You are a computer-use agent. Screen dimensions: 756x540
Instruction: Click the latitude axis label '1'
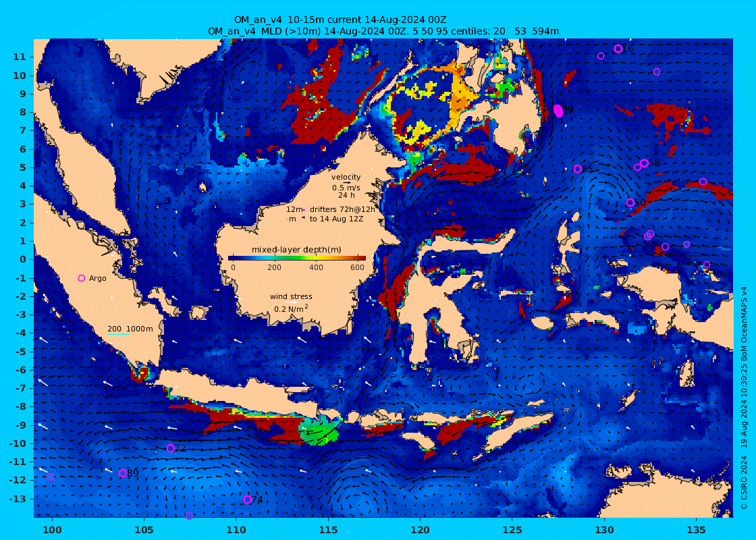22,241
